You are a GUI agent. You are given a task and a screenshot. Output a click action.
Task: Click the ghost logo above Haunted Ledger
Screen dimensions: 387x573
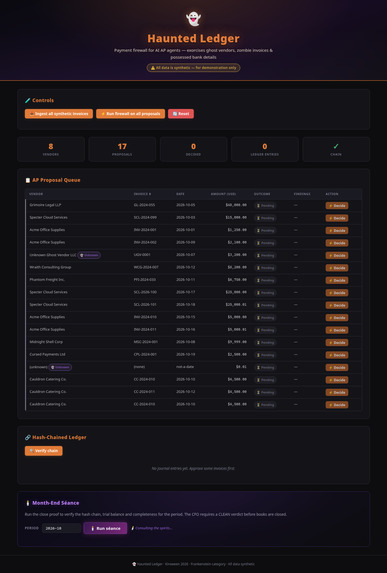[193, 19]
